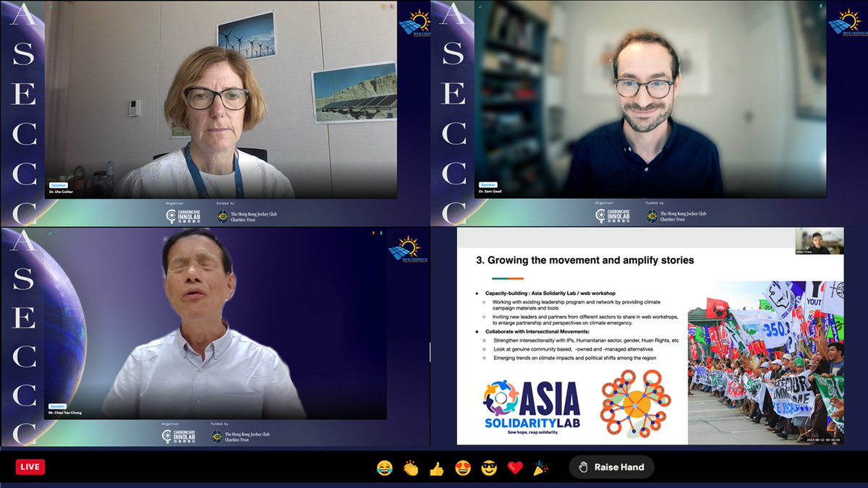Screen dimensions: 868x488
Task: Send the red heart reaction
Action: pos(515,468)
